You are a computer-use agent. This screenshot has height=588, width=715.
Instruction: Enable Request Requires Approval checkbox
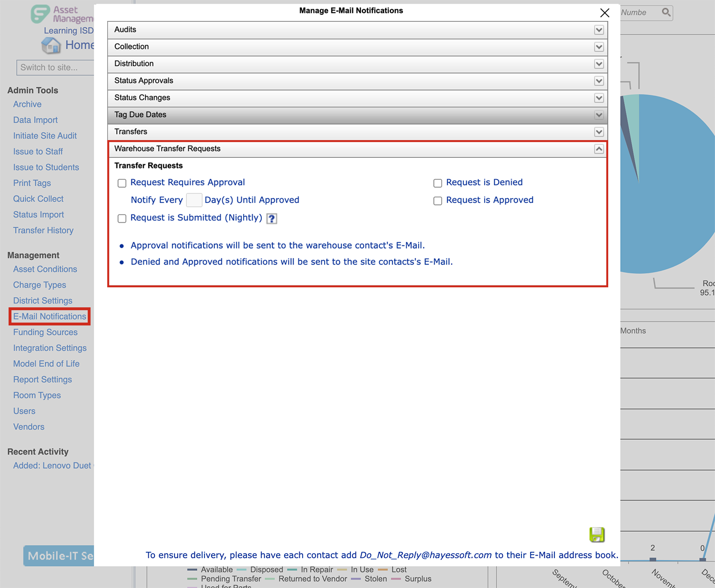coord(122,183)
